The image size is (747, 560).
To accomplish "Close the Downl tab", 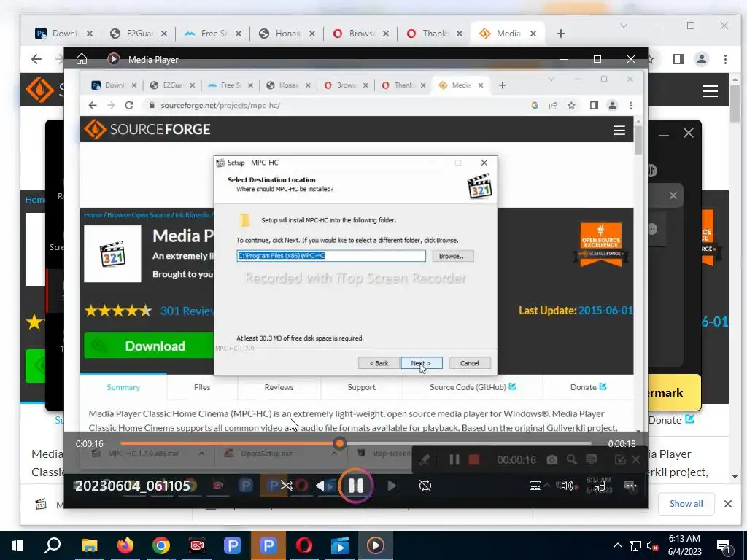I will pyautogui.click(x=90, y=34).
